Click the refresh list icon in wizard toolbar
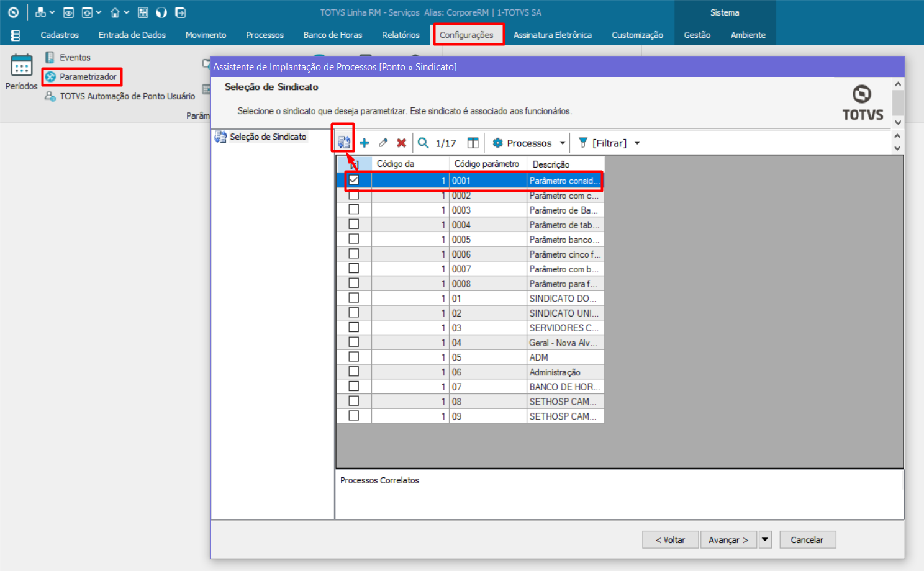924x571 pixels. click(x=343, y=143)
